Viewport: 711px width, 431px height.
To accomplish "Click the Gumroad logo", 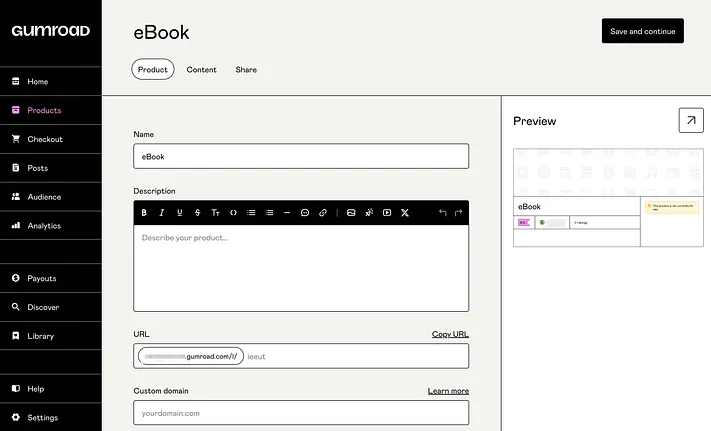I will 51,31.
